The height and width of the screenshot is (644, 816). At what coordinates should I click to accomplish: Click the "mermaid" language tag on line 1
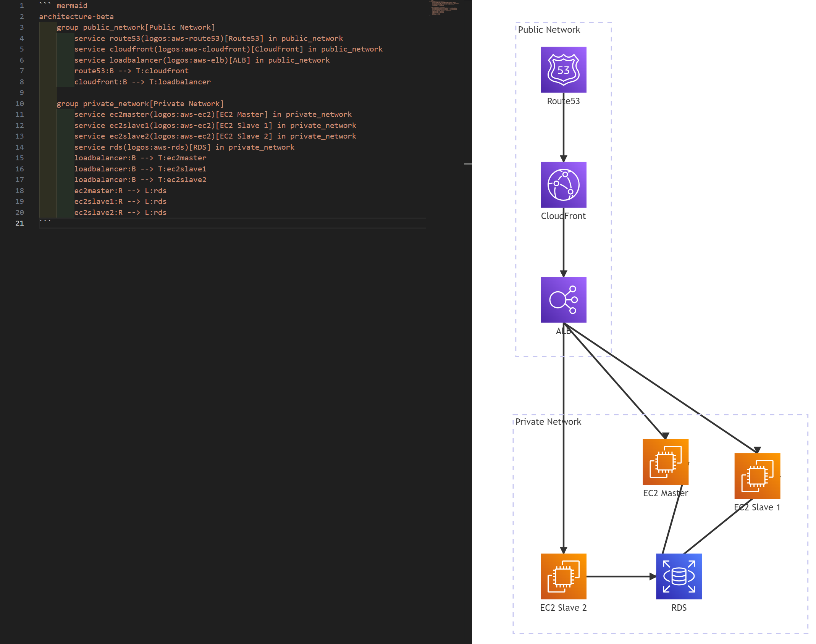tap(72, 6)
